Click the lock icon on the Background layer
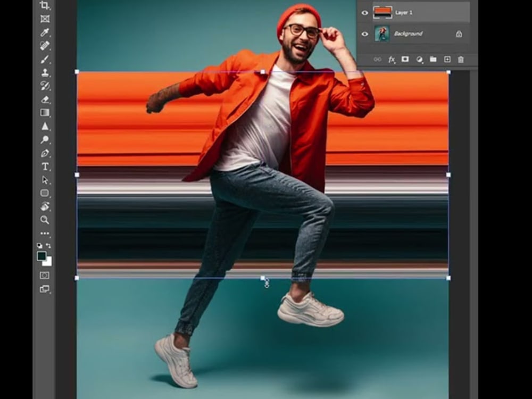This screenshot has width=532, height=399. [460, 34]
